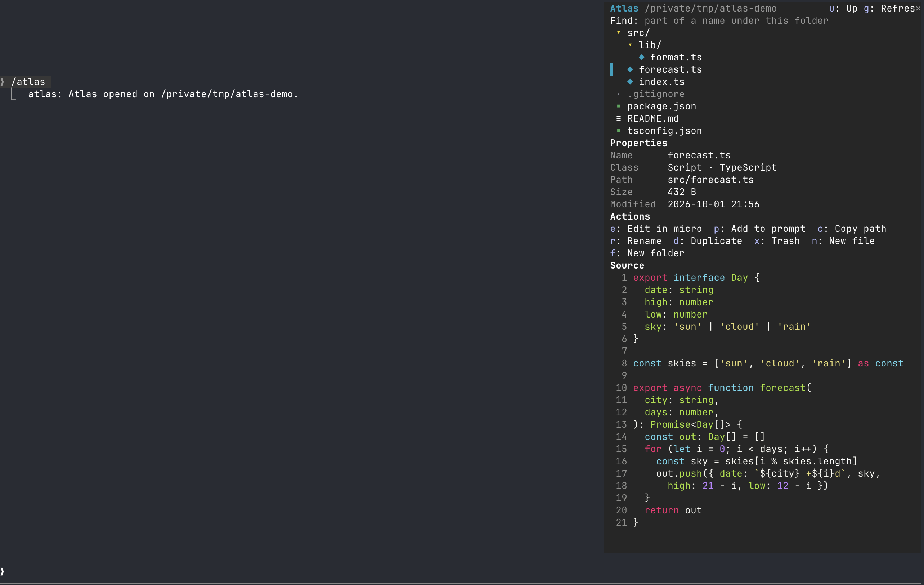924x585 pixels.
Task: Select index.ts in the file tree
Action: tap(661, 82)
